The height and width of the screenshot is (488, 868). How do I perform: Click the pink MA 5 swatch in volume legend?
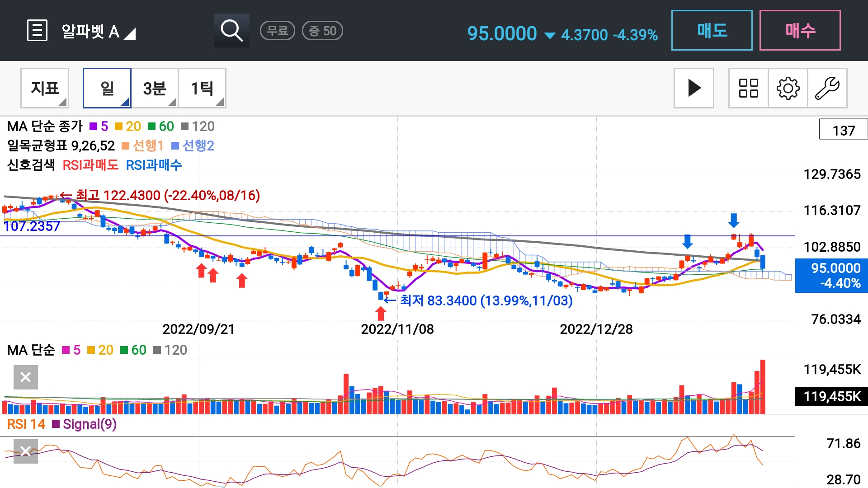66,350
